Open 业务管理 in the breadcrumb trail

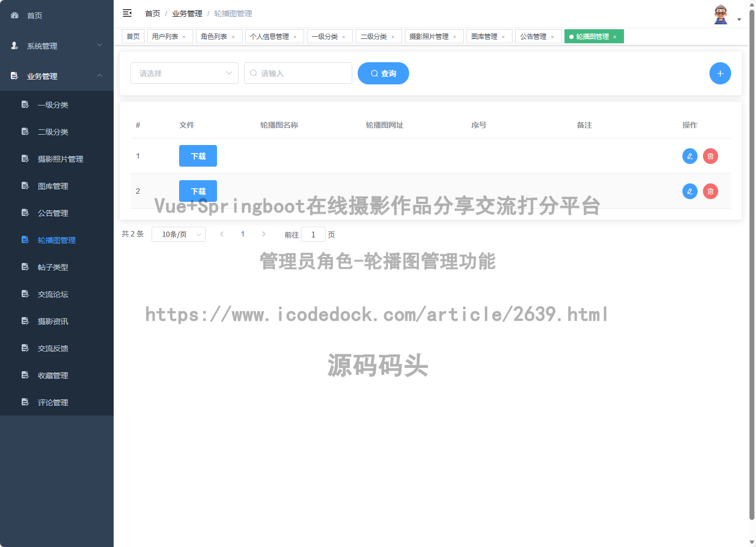pyautogui.click(x=187, y=13)
